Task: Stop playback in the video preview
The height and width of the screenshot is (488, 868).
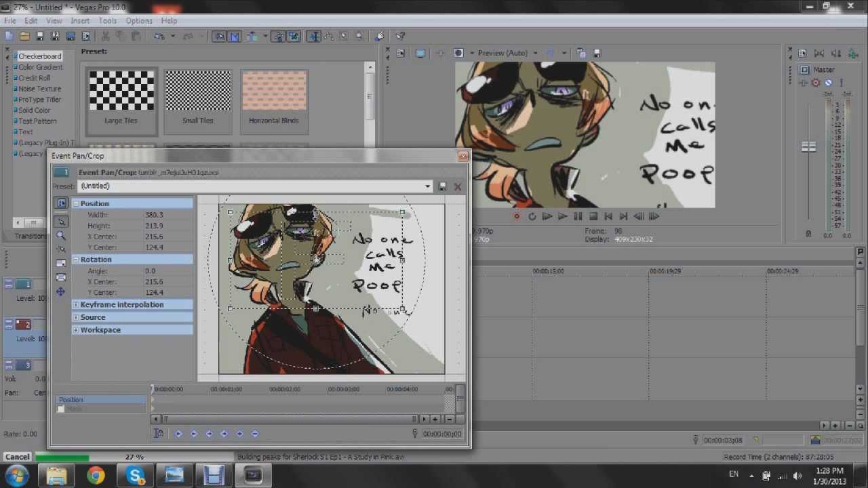Action: [x=593, y=216]
